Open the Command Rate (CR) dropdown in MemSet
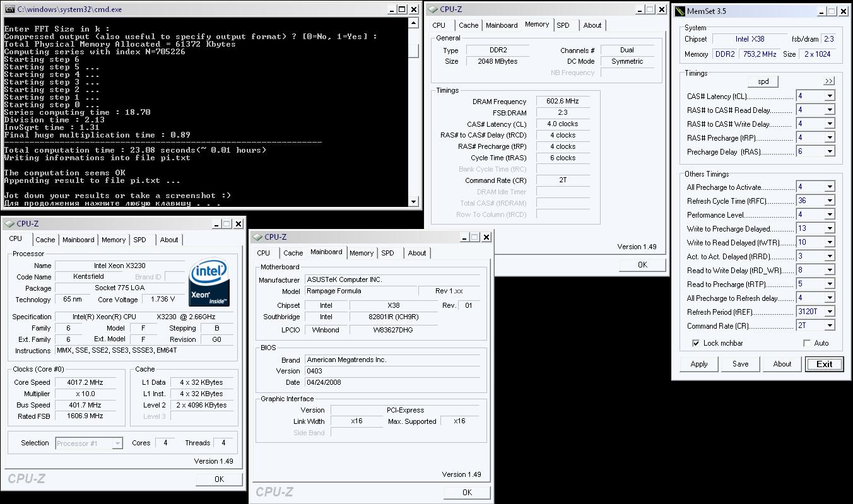This screenshot has width=853, height=504. 830,325
